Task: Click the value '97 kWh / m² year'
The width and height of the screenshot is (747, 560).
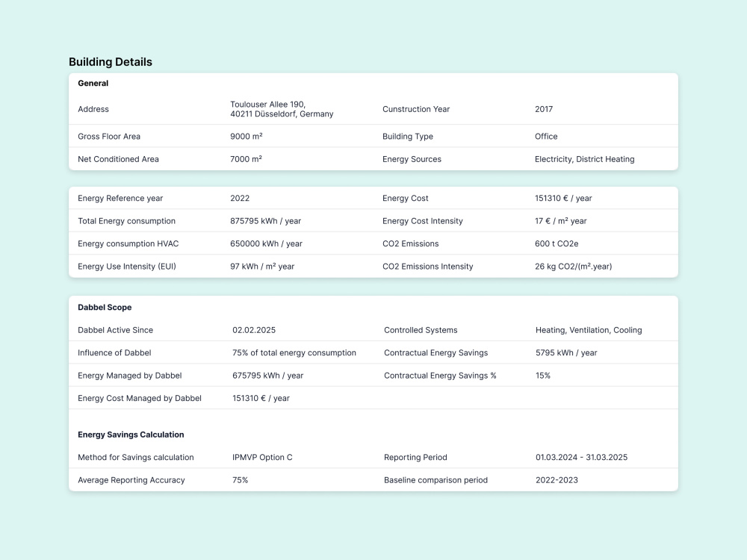Action: pyautogui.click(x=262, y=267)
